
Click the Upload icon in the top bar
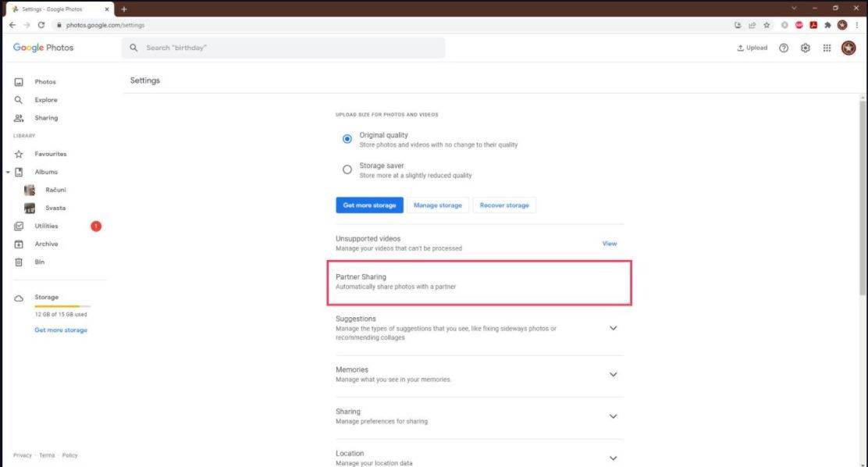(x=752, y=48)
